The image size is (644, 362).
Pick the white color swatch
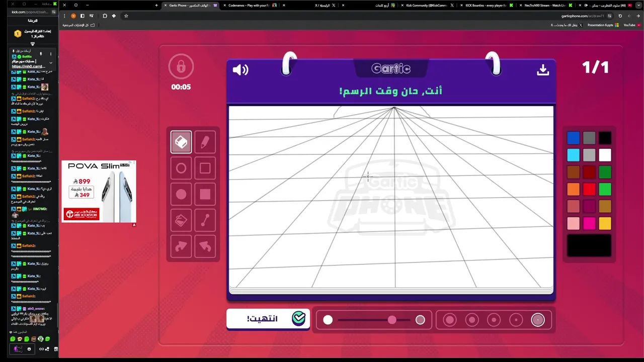[x=605, y=155]
